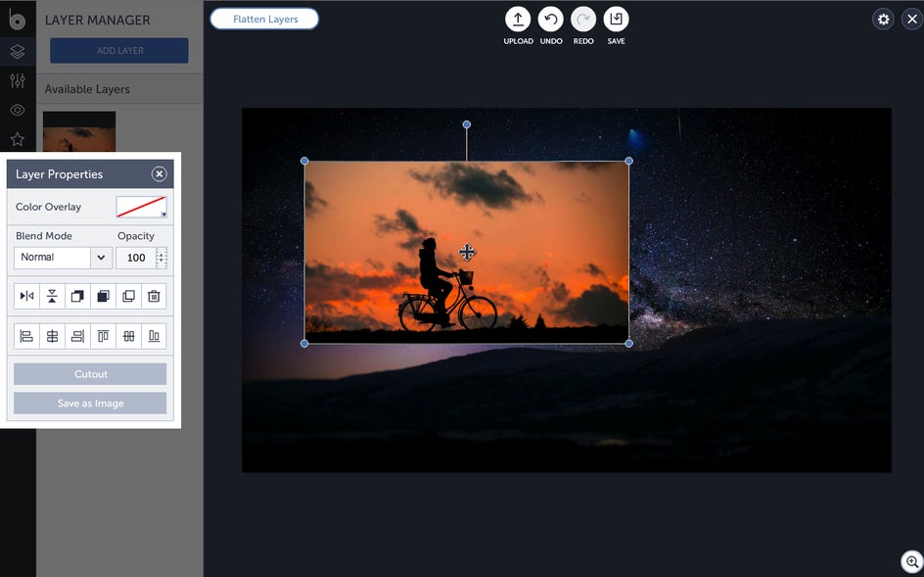Viewport: 924px width, 577px height.
Task: Open settings gear icon
Action: [883, 20]
